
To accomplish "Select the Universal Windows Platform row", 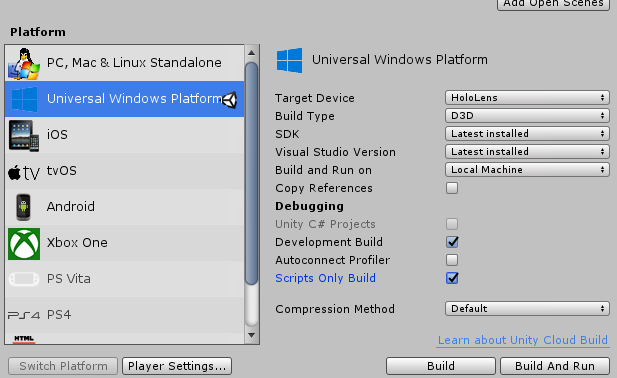I will (x=124, y=99).
